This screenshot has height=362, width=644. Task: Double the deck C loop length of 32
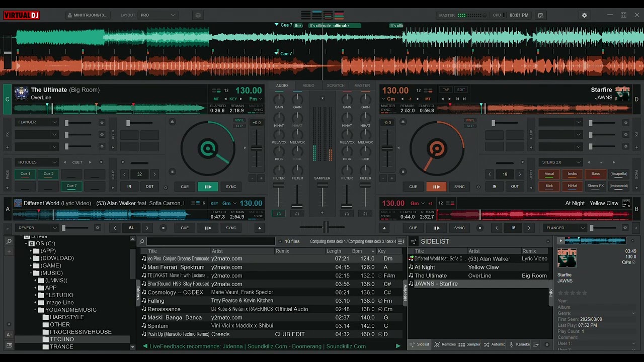(154, 174)
